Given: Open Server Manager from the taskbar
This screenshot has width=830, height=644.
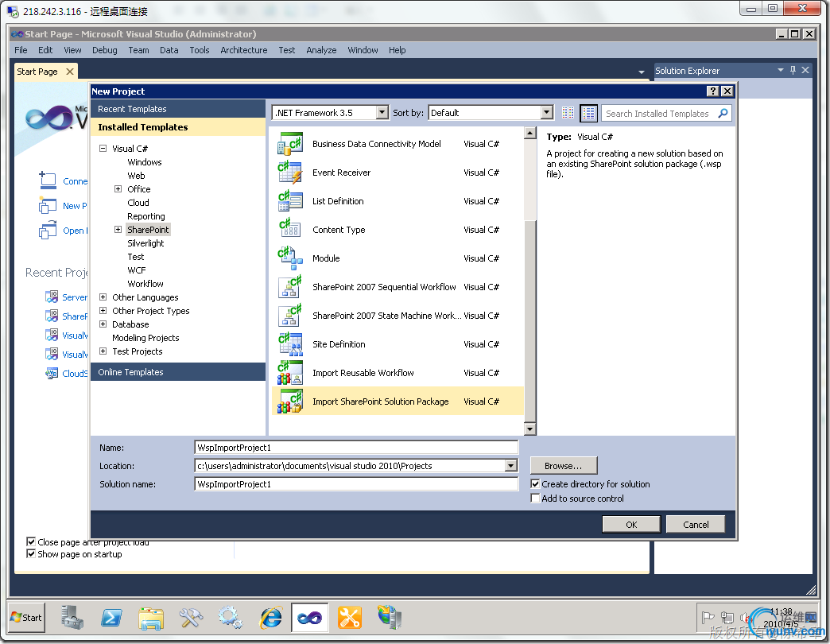Looking at the screenshot, I should (x=72, y=618).
